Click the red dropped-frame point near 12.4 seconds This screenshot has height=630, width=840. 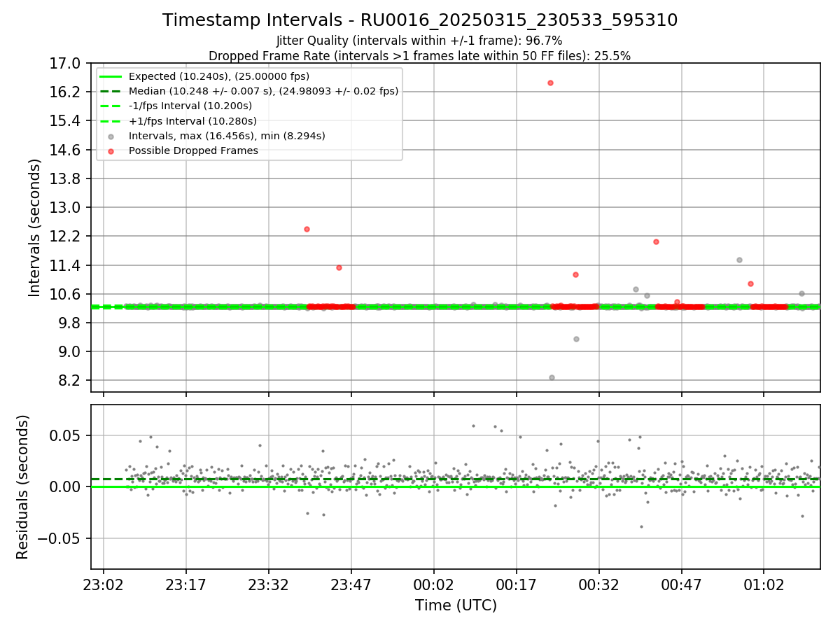(307, 229)
